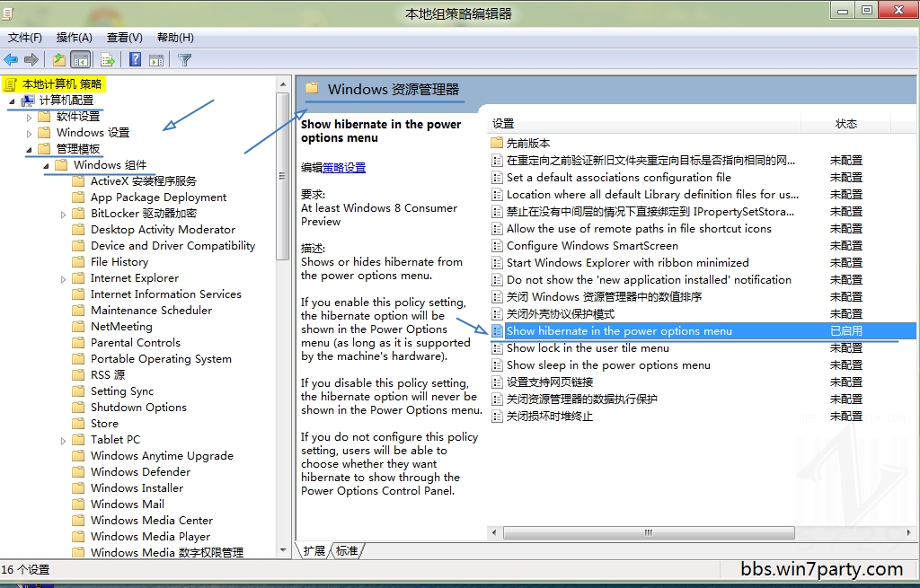
Task: Switch to the 标准 tab
Action: pos(347,550)
